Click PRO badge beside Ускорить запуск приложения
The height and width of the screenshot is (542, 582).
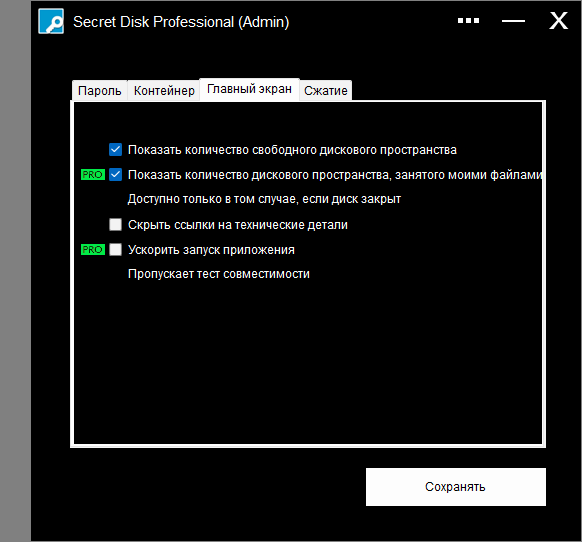click(93, 249)
